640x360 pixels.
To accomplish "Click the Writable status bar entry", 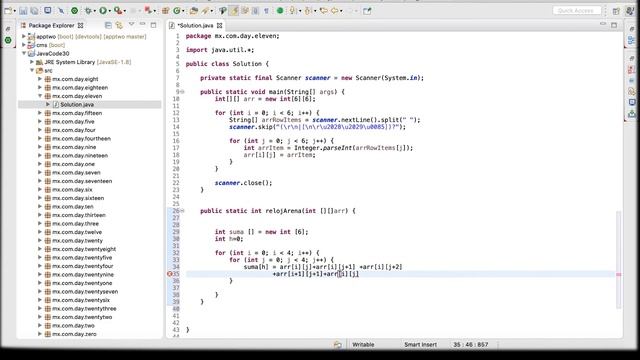I will pos(363,345).
